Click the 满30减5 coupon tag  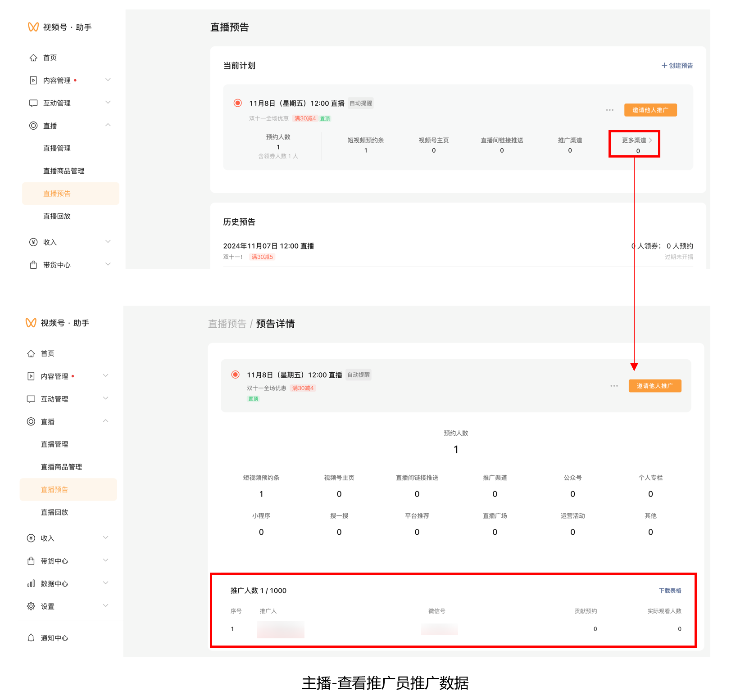[x=262, y=257]
